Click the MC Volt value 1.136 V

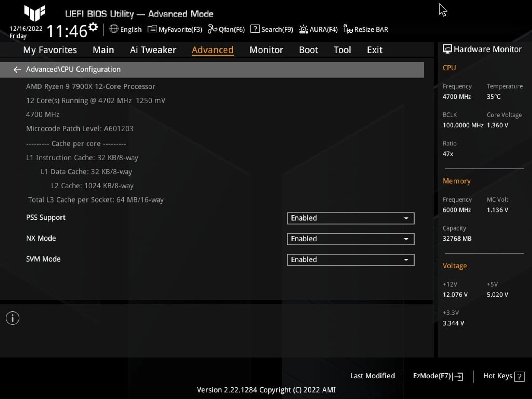(498, 210)
